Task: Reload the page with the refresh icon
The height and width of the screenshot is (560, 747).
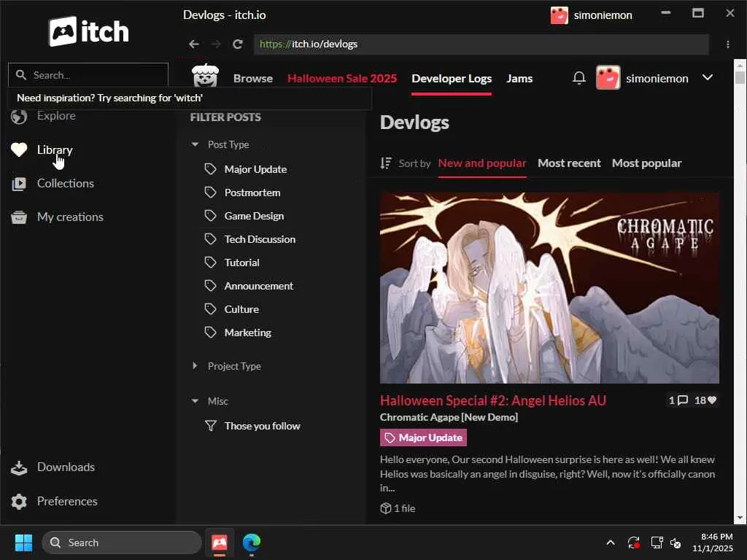Action: pyautogui.click(x=238, y=44)
